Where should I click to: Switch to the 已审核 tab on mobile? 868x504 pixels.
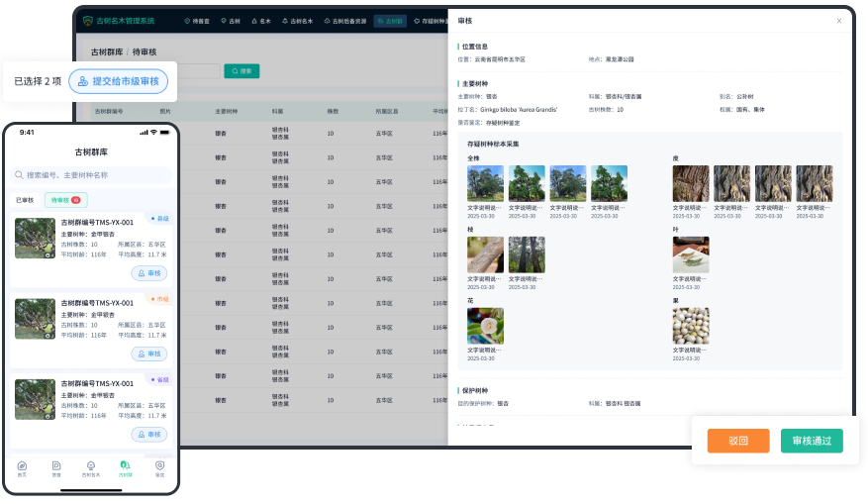(25, 200)
